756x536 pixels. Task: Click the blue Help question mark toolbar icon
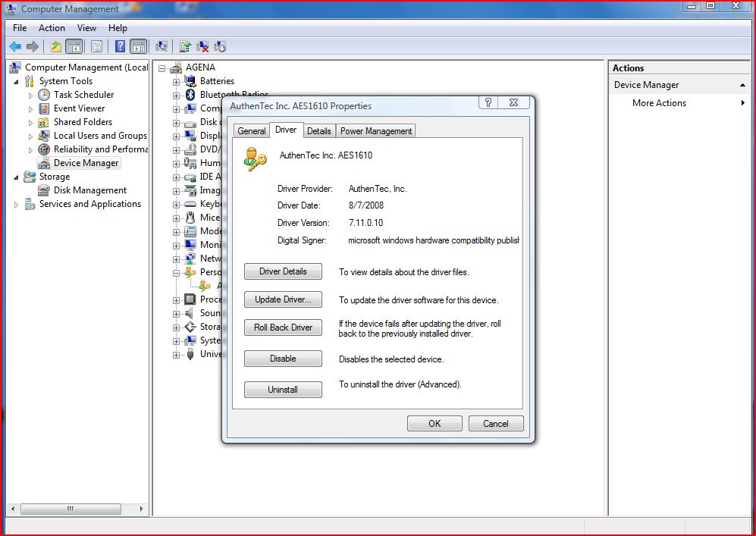(120, 47)
